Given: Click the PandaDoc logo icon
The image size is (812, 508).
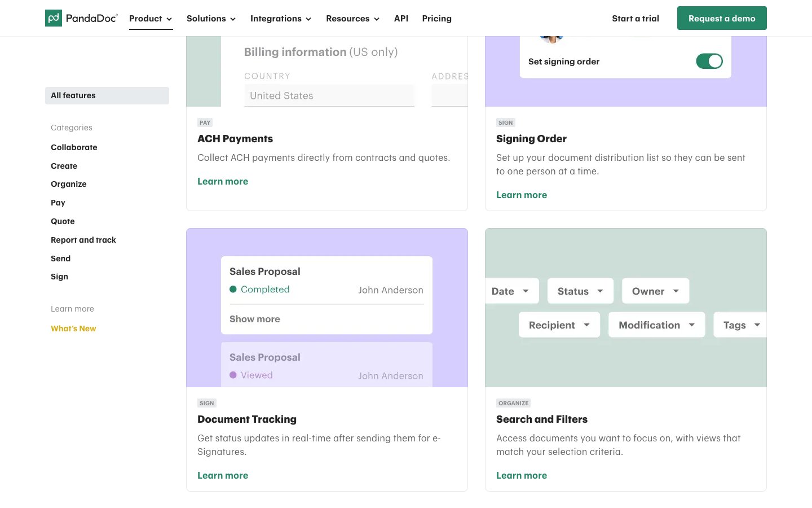Looking at the screenshot, I should 54,18.
